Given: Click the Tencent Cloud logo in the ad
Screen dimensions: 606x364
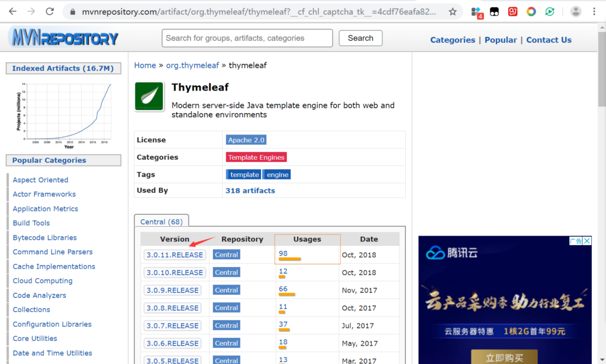Looking at the screenshot, I should pos(452,253).
